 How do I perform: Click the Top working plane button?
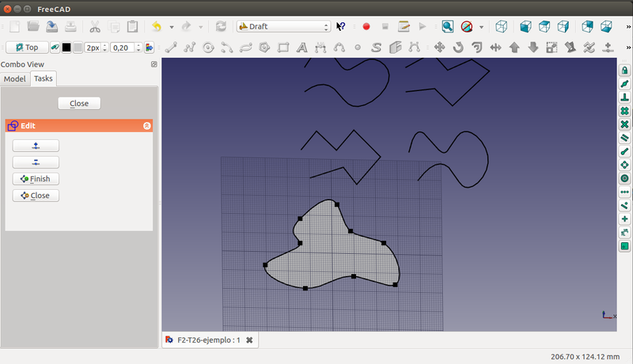(x=25, y=47)
